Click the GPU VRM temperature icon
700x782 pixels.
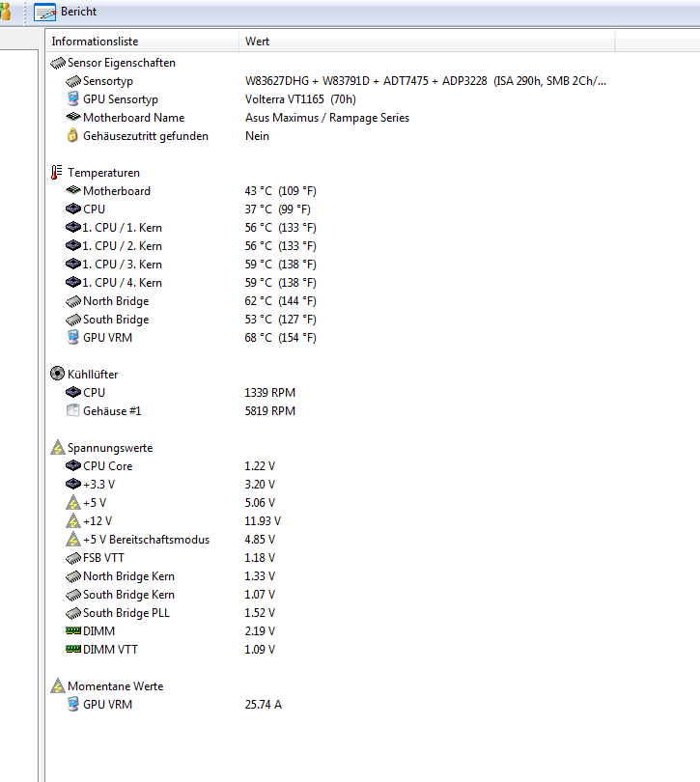point(73,337)
